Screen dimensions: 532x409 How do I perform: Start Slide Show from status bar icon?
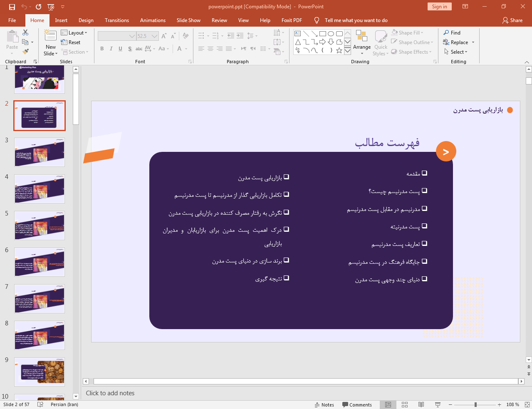pyautogui.click(x=438, y=404)
